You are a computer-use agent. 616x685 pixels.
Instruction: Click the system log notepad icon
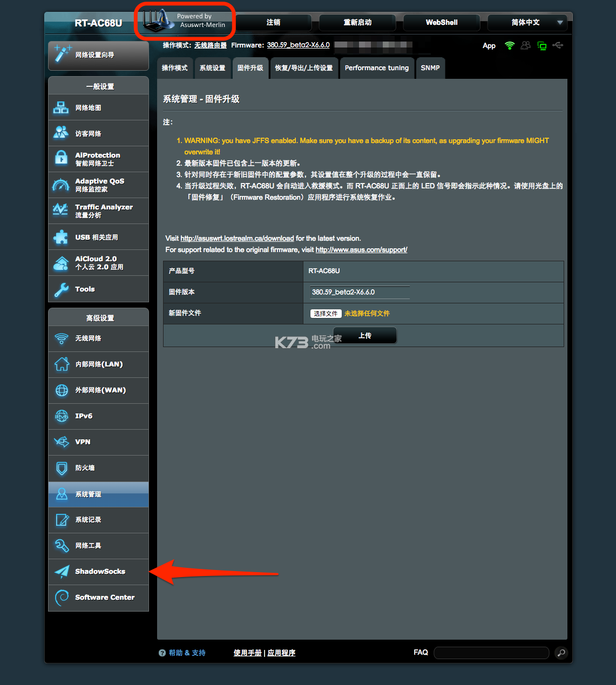click(x=62, y=519)
